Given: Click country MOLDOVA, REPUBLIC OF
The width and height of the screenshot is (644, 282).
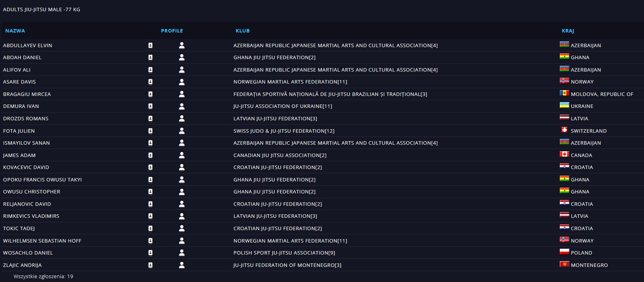Looking at the screenshot, I should tap(602, 94).
